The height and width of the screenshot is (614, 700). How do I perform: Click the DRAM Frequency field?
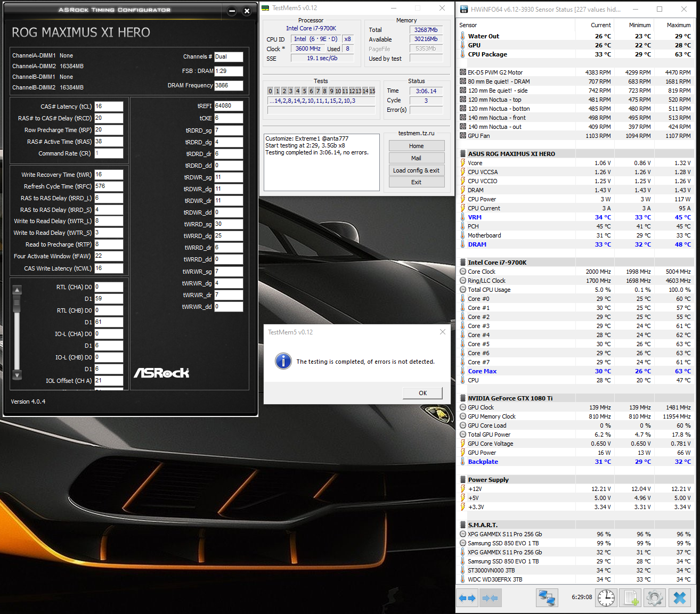[x=229, y=85]
